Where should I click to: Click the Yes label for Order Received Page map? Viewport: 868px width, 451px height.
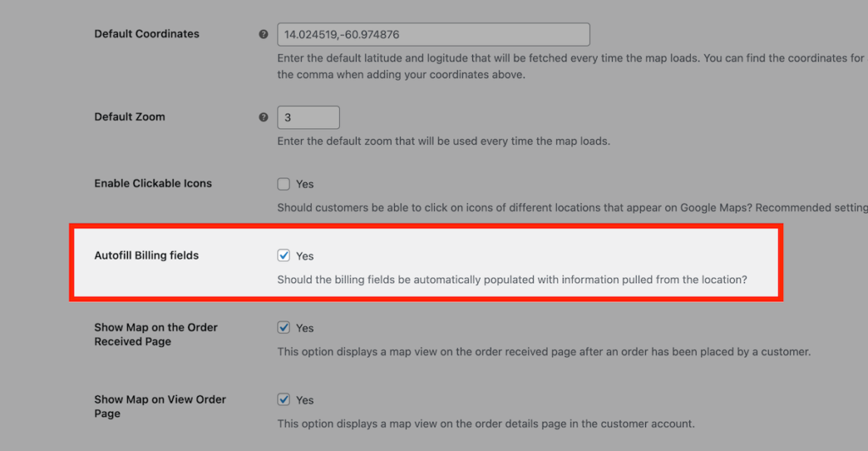tap(304, 328)
